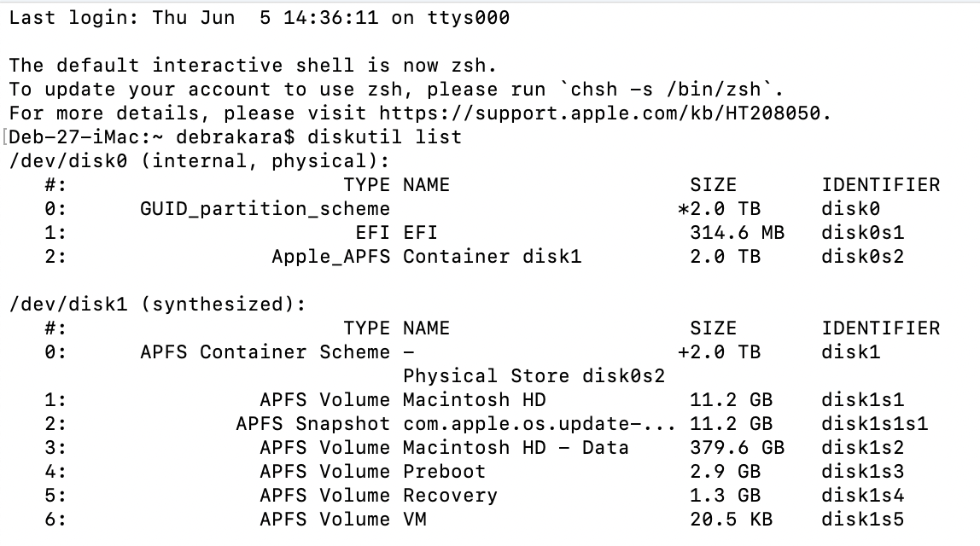Image resolution: width=980 pixels, height=546 pixels.
Task: Click the VM volume name
Action: 414,520
